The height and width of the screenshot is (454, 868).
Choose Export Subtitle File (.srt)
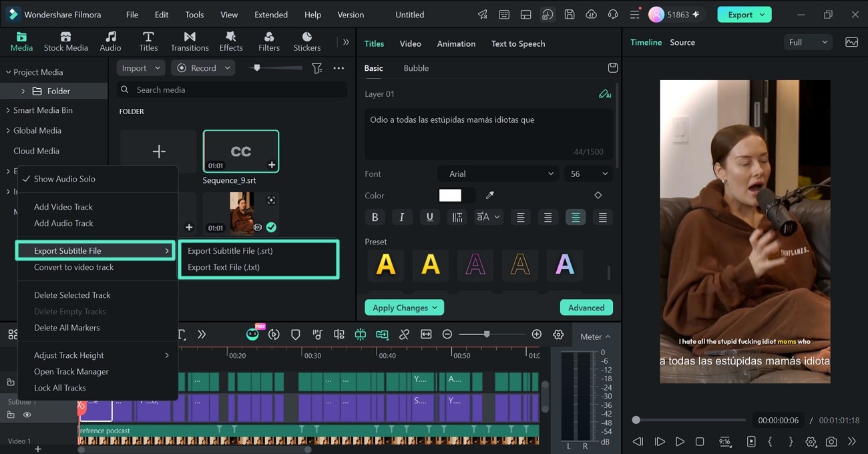230,251
